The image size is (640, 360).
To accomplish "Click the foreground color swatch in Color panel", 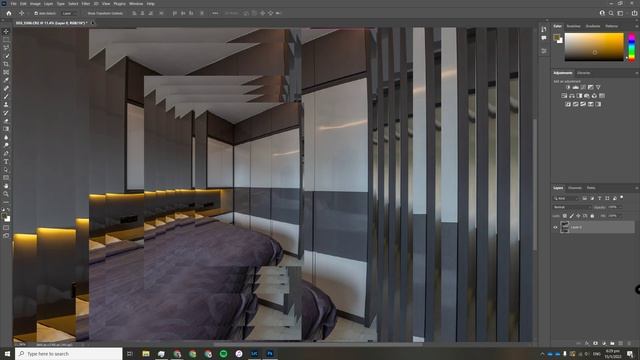I will coord(556,38).
